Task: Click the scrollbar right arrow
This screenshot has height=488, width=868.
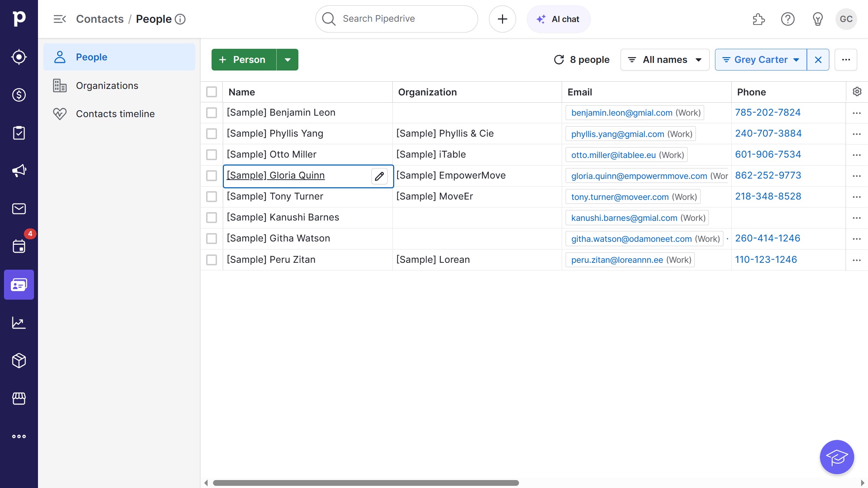Action: tap(862, 483)
